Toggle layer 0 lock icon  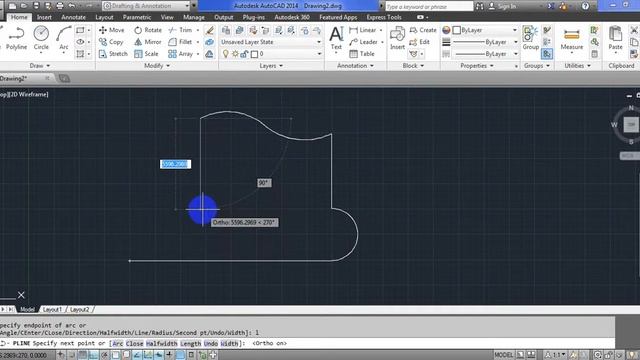click(x=244, y=54)
